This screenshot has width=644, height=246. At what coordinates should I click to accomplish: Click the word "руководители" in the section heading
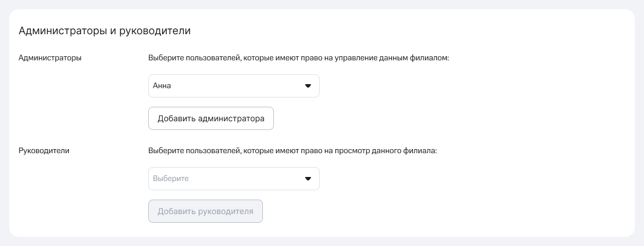click(155, 31)
